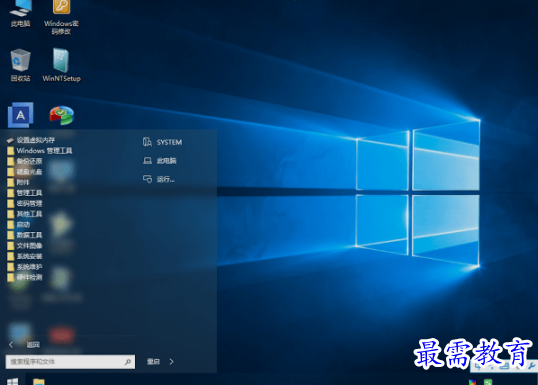Open File Explorer from the taskbar
This screenshot has width=538, height=385.
tap(39, 382)
